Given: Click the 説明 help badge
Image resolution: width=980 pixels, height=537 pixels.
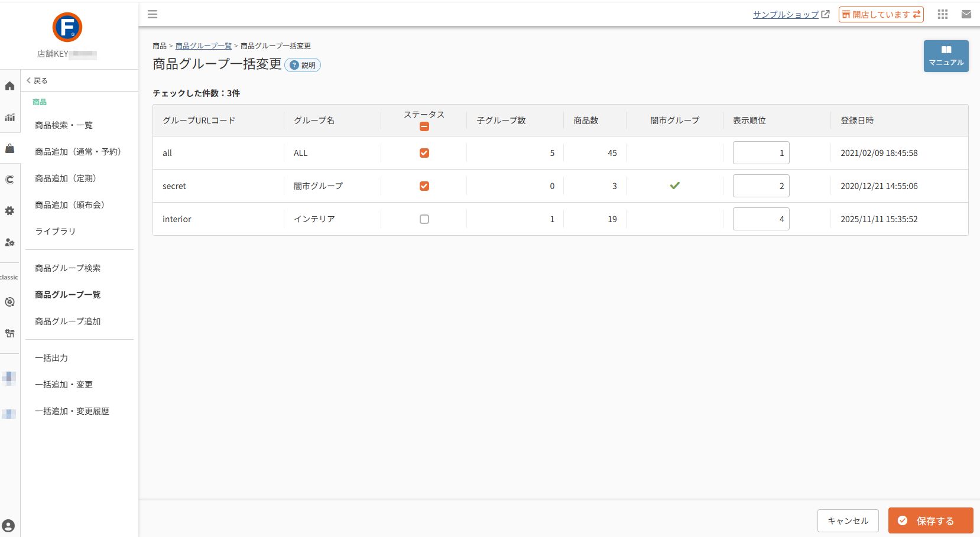Looking at the screenshot, I should pos(303,65).
